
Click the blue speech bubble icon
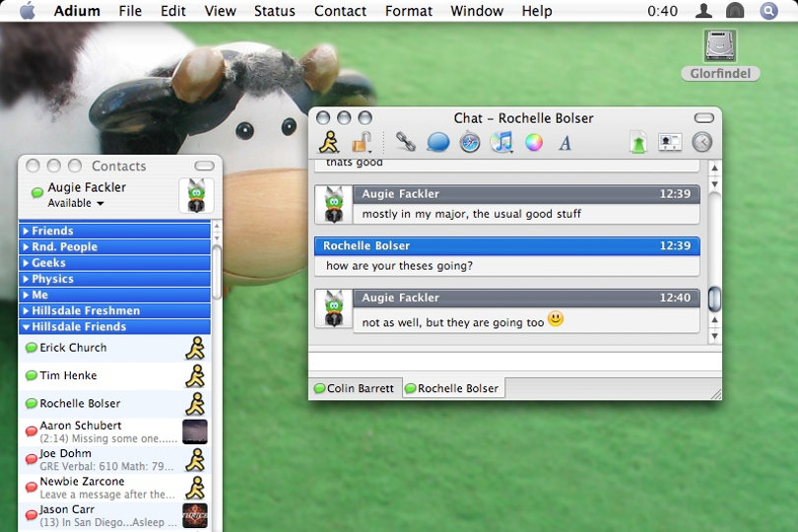point(437,143)
